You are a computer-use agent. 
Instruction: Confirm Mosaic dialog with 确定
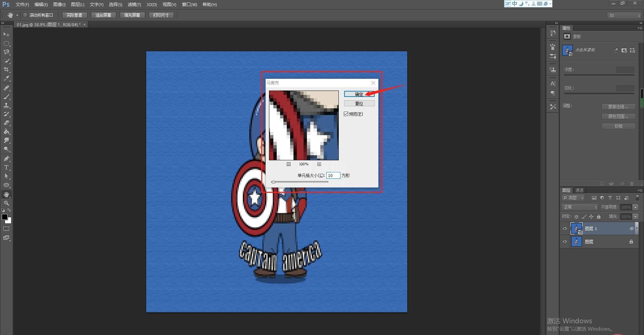pyautogui.click(x=359, y=94)
